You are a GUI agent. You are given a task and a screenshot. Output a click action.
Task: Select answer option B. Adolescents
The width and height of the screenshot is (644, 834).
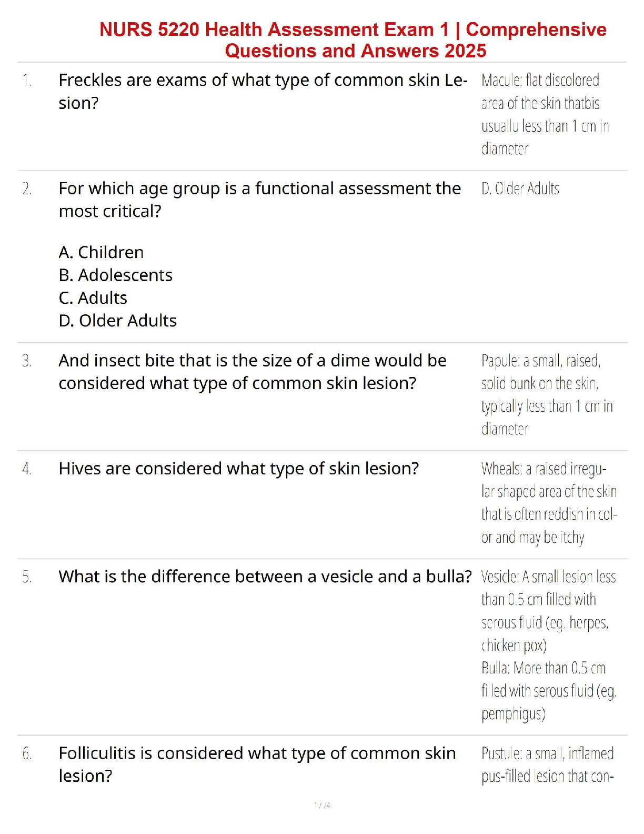coord(116,275)
